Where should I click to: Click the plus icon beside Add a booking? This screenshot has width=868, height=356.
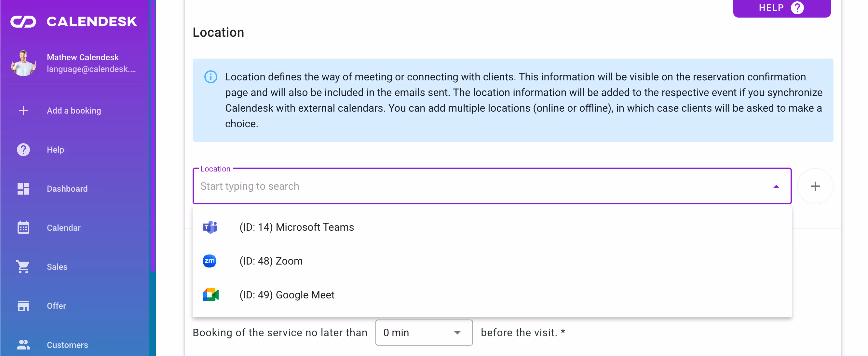coord(23,111)
